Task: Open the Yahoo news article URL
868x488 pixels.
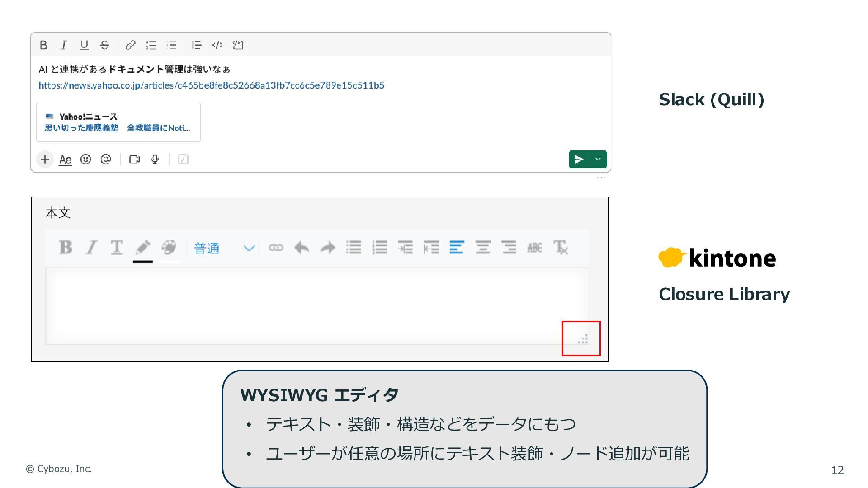Action: (211, 85)
